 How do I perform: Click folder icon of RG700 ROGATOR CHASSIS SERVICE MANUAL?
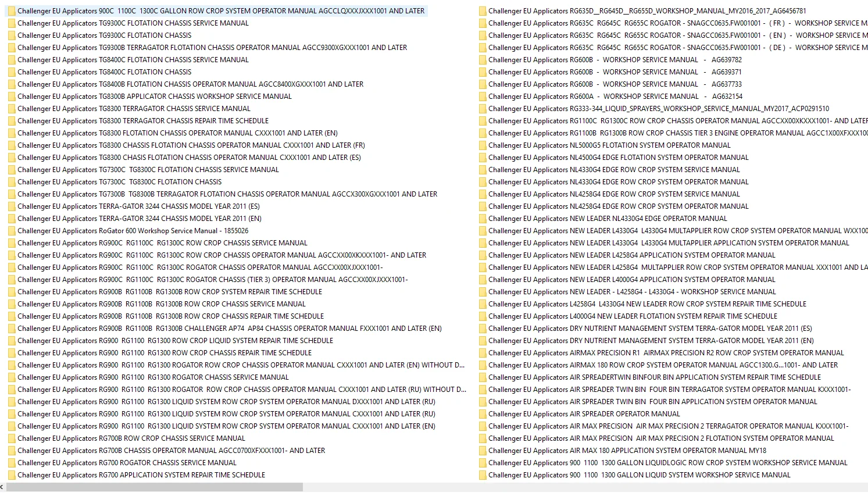point(12,463)
